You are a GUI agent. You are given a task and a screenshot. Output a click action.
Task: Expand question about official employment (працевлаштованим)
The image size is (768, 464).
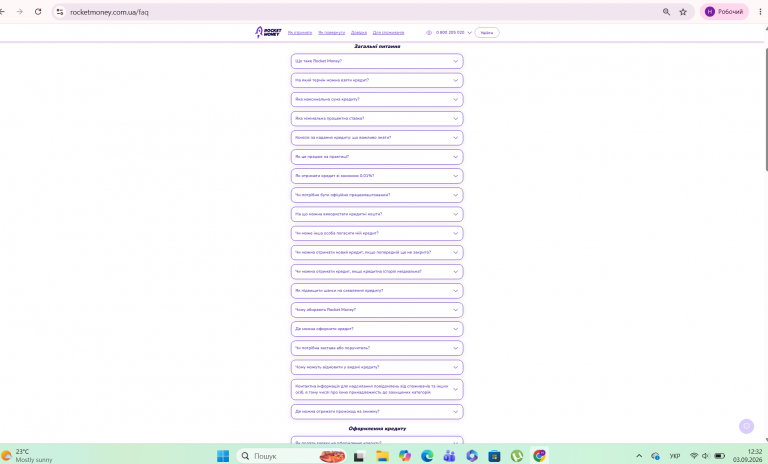pyautogui.click(x=377, y=195)
